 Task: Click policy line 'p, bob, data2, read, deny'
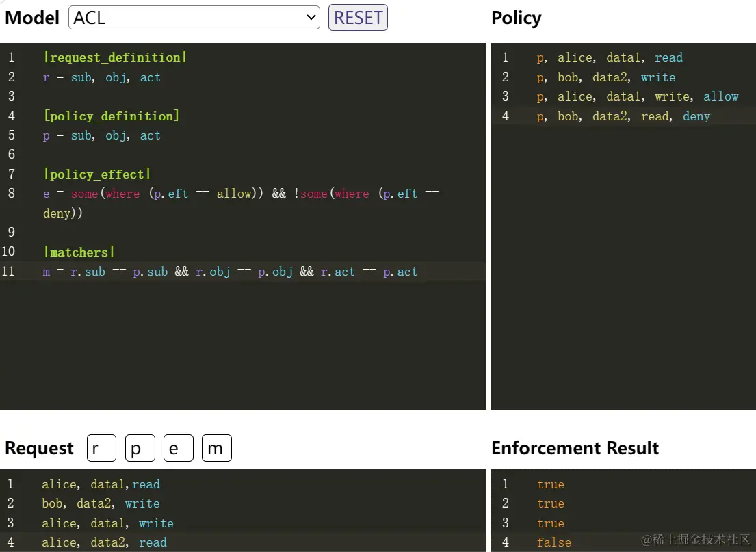623,116
